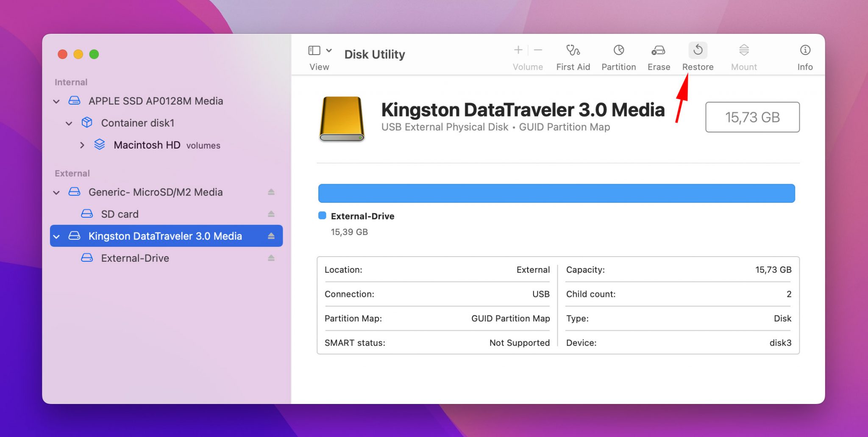Select the SD card volume
Viewport: 868px width, 437px height.
(120, 214)
